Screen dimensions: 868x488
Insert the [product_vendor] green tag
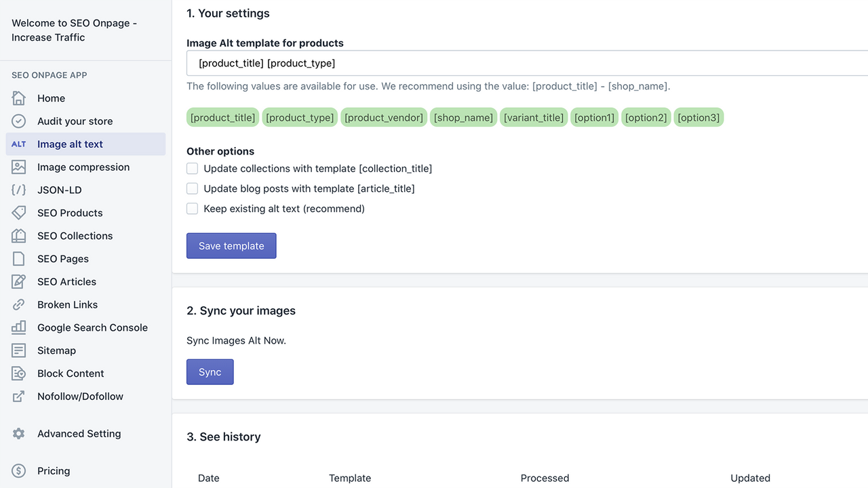click(384, 118)
